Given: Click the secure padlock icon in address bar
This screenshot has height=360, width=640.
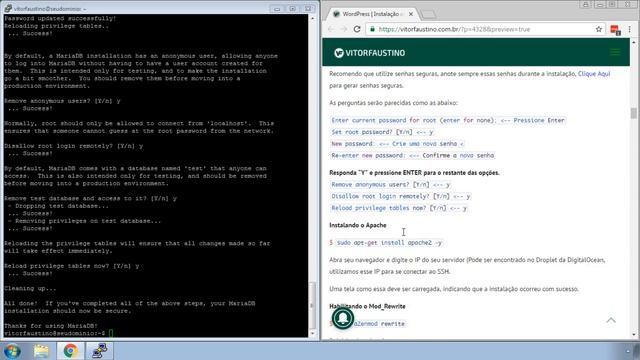Looking at the screenshot, I should click(372, 29).
